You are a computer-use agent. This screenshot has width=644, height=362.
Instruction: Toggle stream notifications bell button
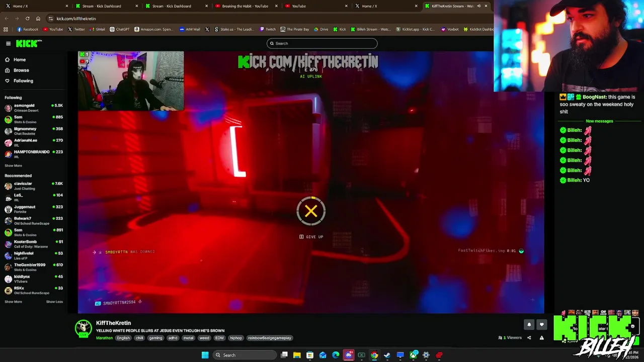tap(529, 325)
